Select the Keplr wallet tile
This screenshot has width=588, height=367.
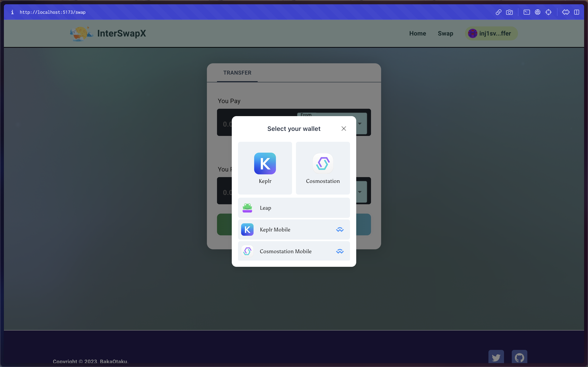(x=265, y=168)
